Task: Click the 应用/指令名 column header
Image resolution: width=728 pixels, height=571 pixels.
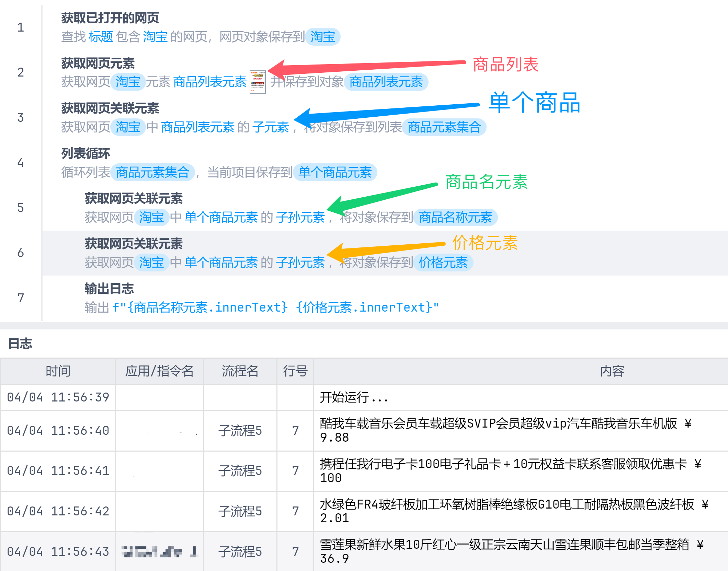Action: coord(159,371)
